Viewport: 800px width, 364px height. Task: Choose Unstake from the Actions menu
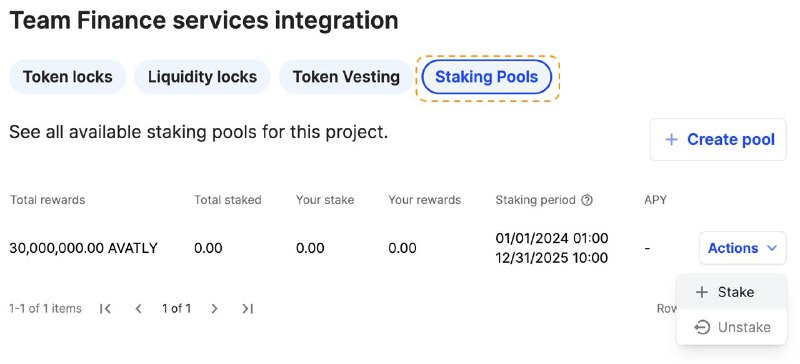(x=731, y=327)
